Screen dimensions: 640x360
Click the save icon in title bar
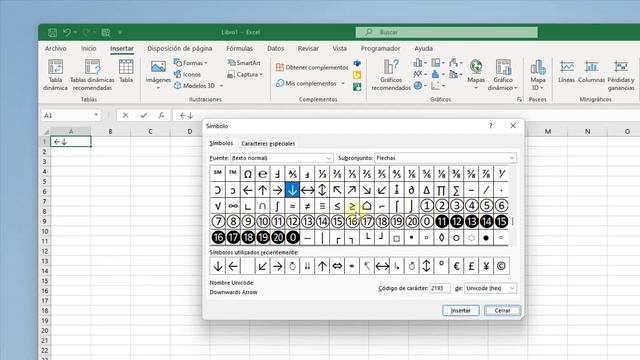[x=52, y=32]
